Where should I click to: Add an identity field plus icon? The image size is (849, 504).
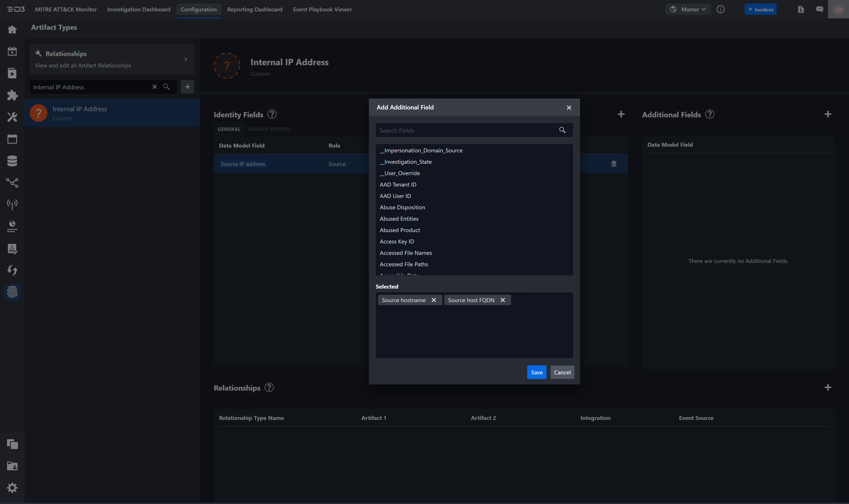pyautogui.click(x=621, y=114)
